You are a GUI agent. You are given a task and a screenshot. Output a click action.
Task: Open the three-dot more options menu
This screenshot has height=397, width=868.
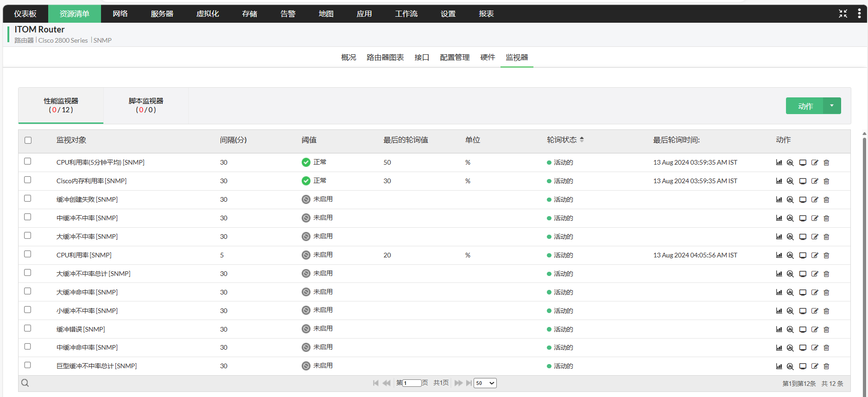point(859,13)
